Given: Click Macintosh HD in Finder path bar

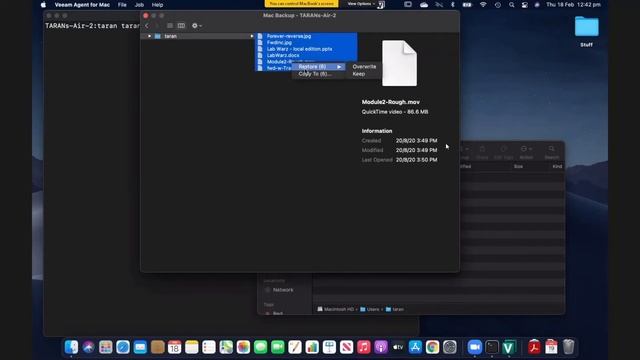Looking at the screenshot, I should pos(336,309).
